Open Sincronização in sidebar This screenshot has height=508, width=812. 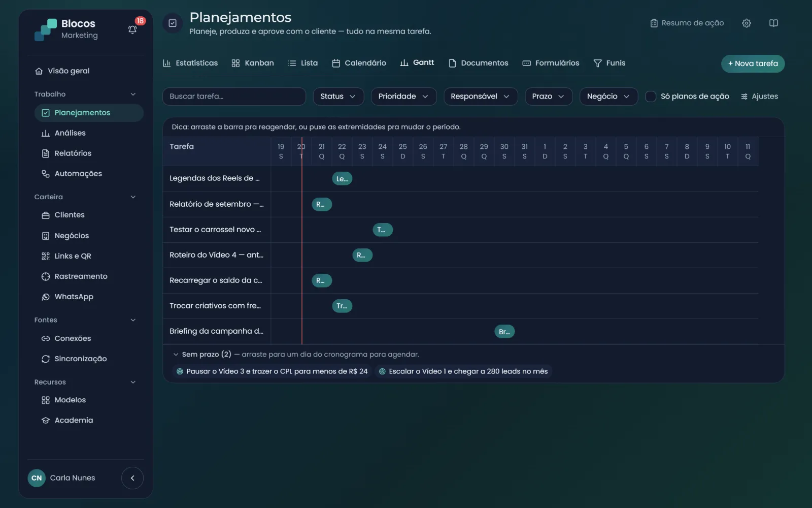(89, 359)
